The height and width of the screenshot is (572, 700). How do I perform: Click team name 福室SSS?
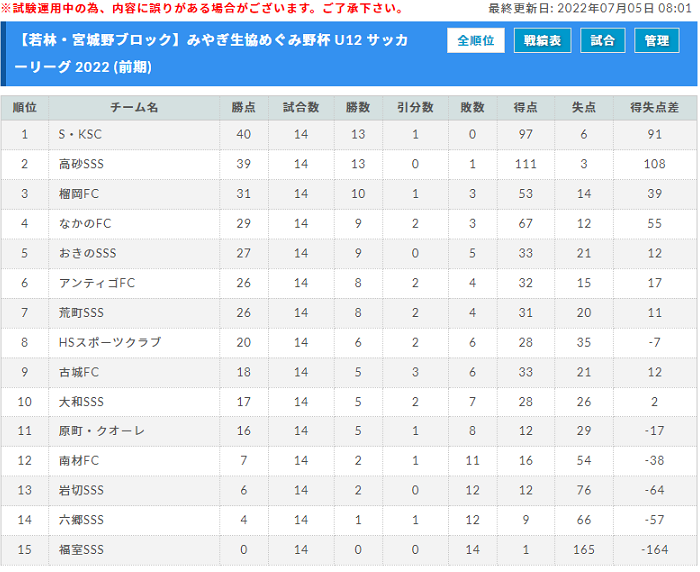pos(81,550)
